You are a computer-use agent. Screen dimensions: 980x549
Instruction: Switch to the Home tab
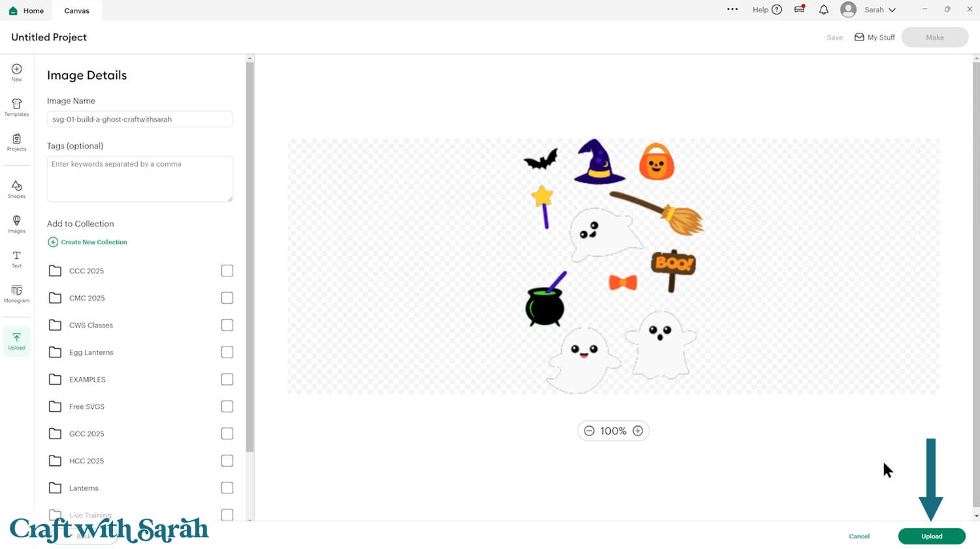tap(27, 10)
